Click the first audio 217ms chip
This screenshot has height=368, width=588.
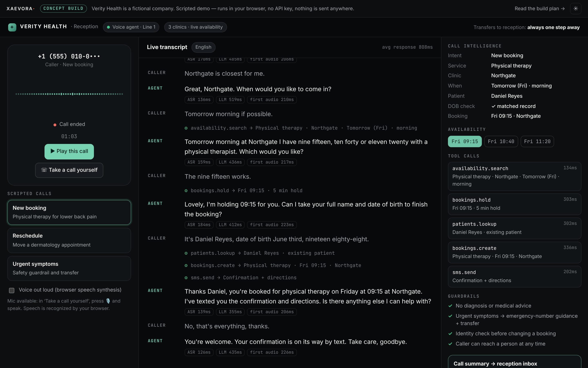coord(272,162)
